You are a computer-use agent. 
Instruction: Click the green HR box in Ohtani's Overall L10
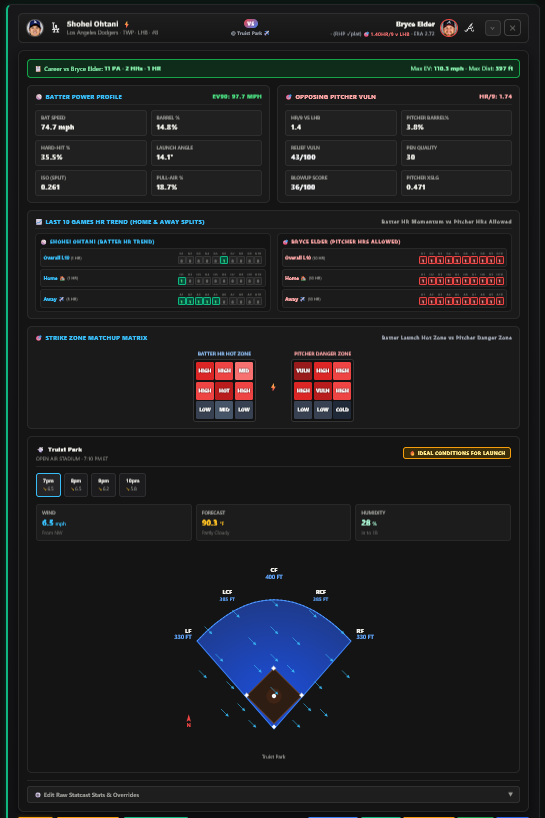[224, 260]
